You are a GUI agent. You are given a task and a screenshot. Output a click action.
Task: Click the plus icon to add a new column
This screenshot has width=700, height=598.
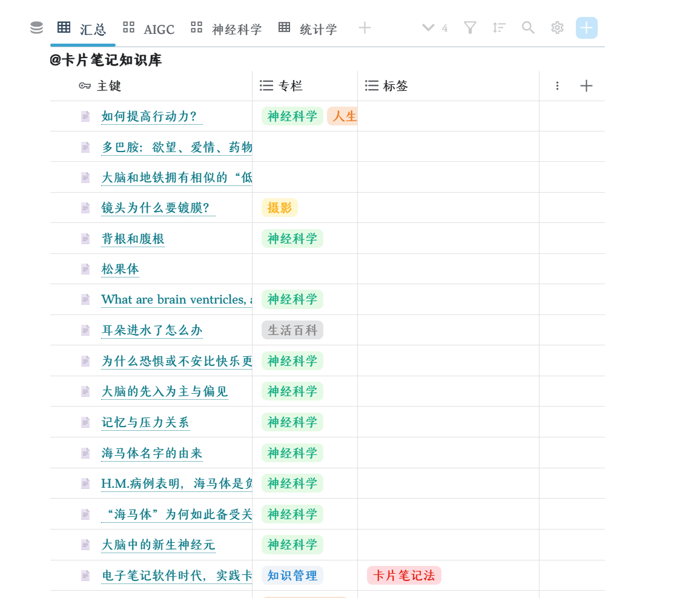coord(586,85)
